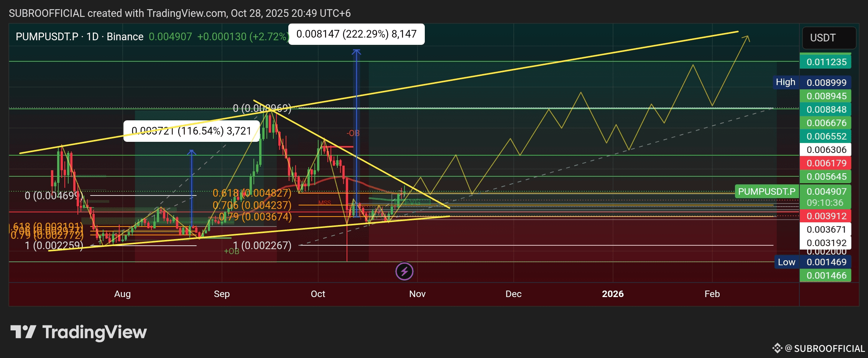
Task: Click the 1 (0.002259) Fibonacci label
Action: (54, 245)
